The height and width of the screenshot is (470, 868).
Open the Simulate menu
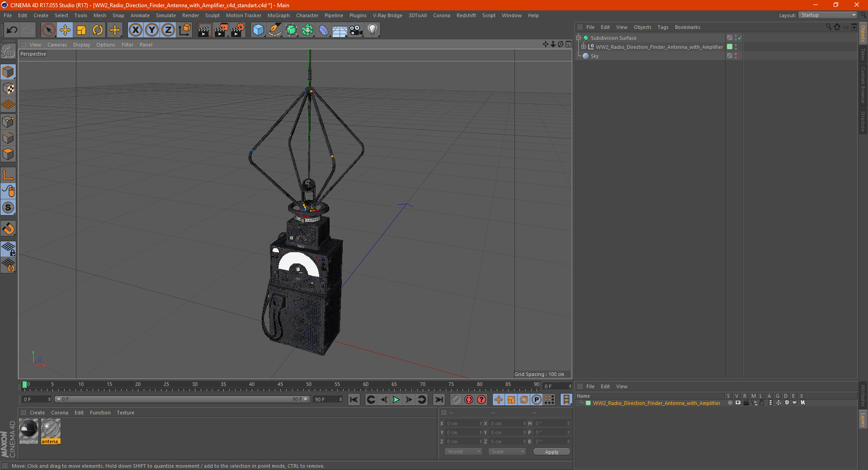tap(166, 15)
